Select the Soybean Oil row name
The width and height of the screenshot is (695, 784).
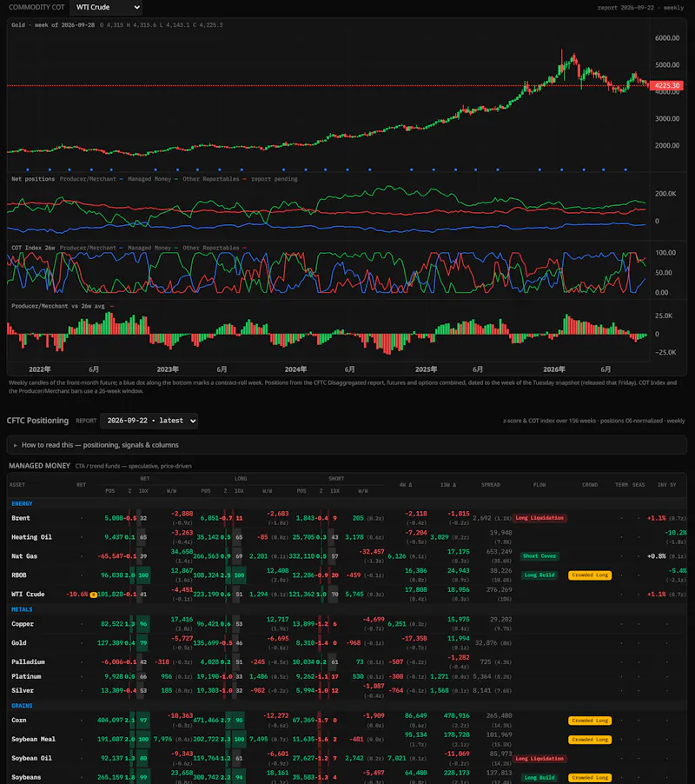point(31,758)
